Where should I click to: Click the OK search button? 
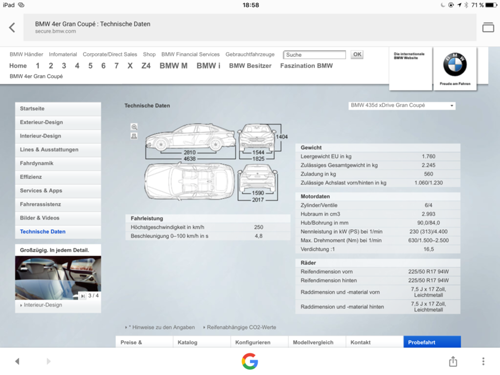(357, 55)
